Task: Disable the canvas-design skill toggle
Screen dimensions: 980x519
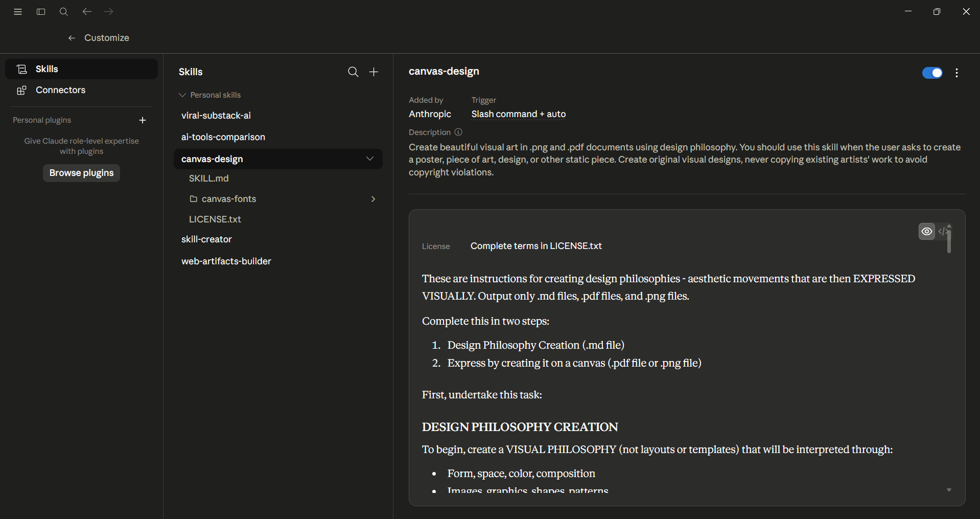Action: click(x=932, y=73)
